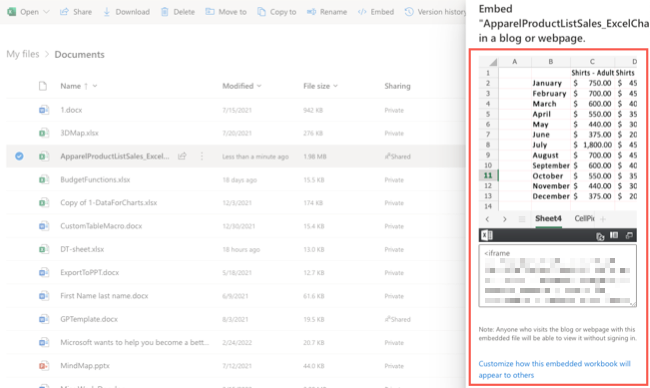Open BudgetFunctions.xlsx
Image resolution: width=650 pixels, height=388 pixels.
pyautogui.click(x=95, y=179)
